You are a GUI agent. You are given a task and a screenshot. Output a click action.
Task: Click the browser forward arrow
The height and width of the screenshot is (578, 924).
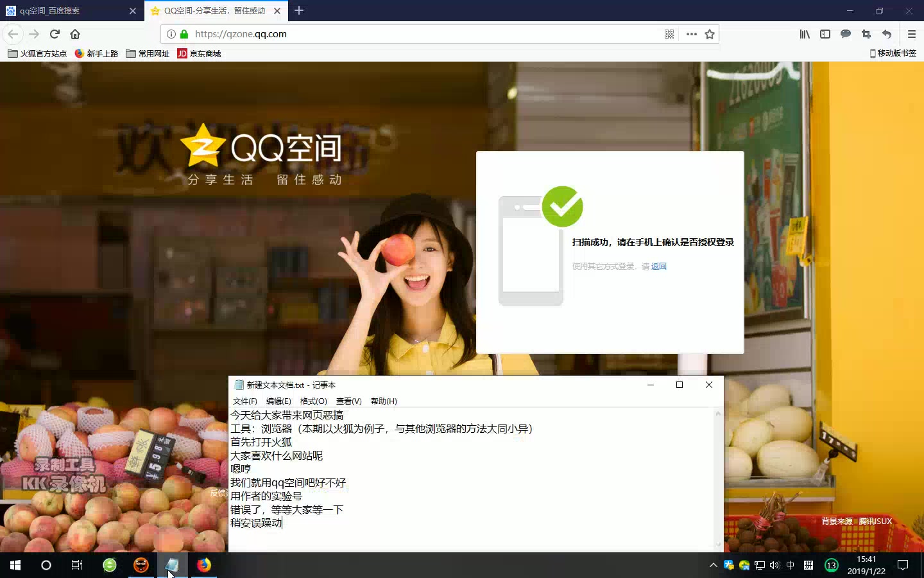pos(34,34)
